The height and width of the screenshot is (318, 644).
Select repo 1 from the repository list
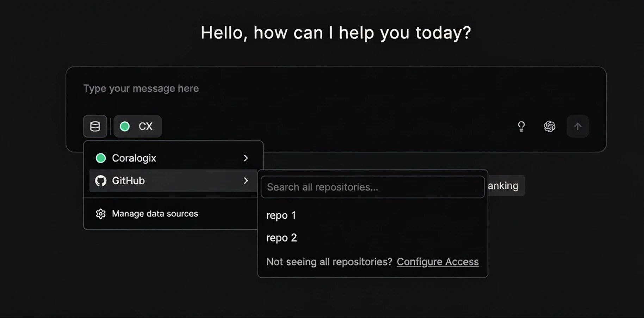point(281,215)
